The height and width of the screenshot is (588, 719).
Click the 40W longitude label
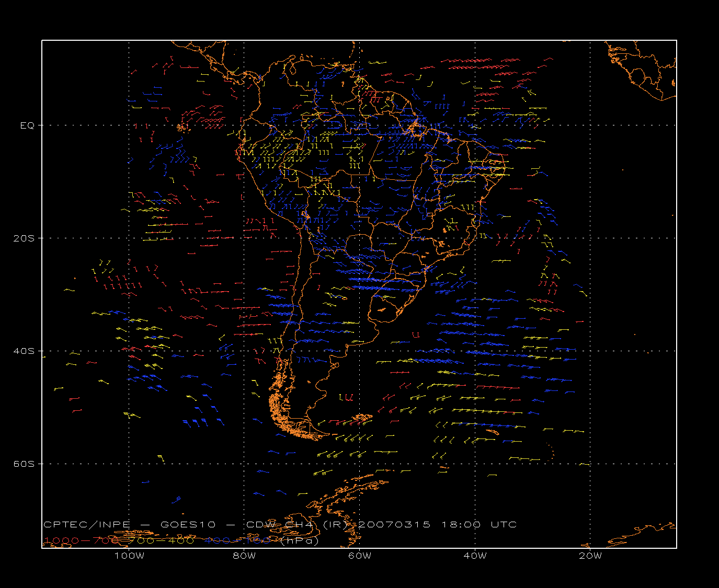pyautogui.click(x=475, y=556)
